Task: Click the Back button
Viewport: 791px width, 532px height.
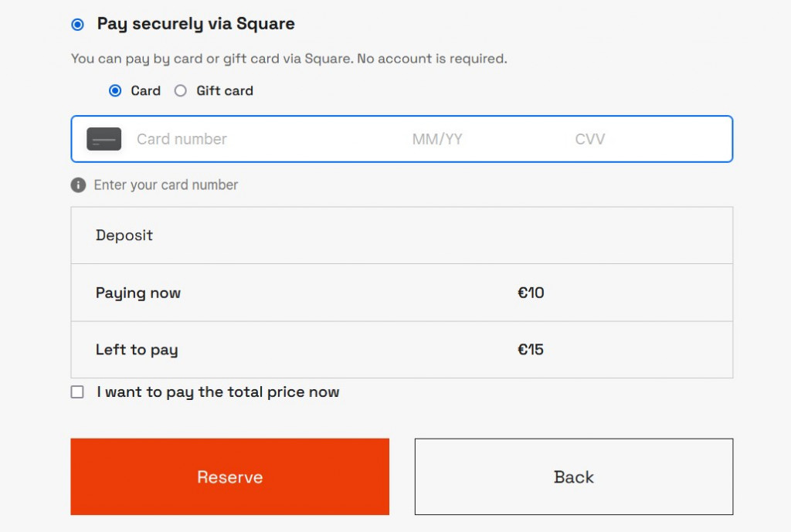Action: coord(573,476)
